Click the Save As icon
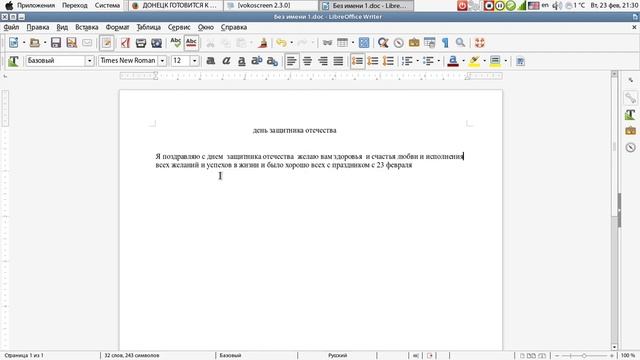This screenshot has height=360, width=640. (x=71, y=43)
